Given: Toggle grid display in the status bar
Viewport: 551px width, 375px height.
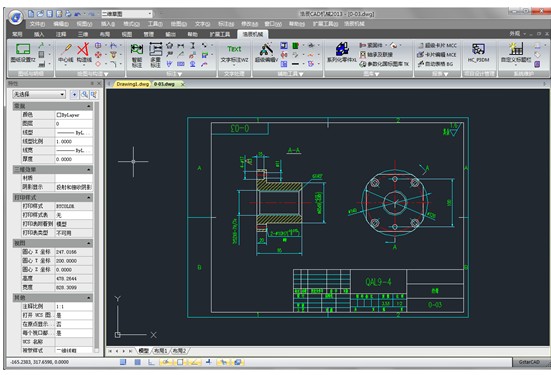Looking at the screenshot, I should tap(137, 362).
